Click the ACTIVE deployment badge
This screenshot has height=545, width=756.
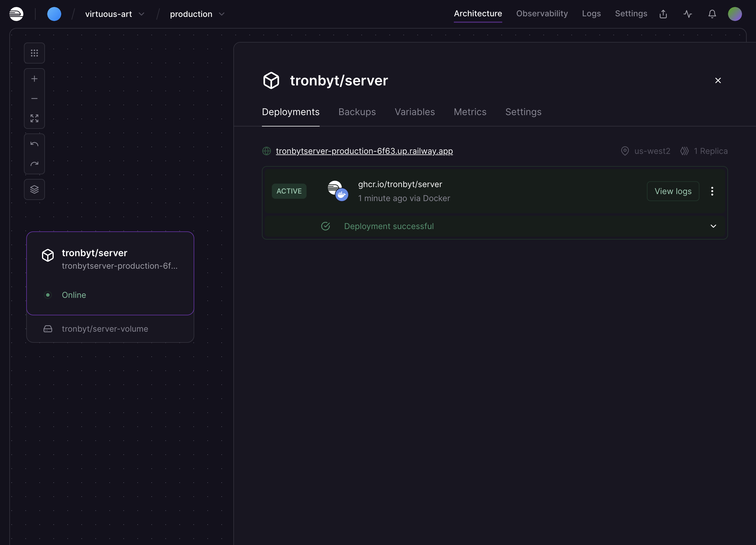point(289,191)
